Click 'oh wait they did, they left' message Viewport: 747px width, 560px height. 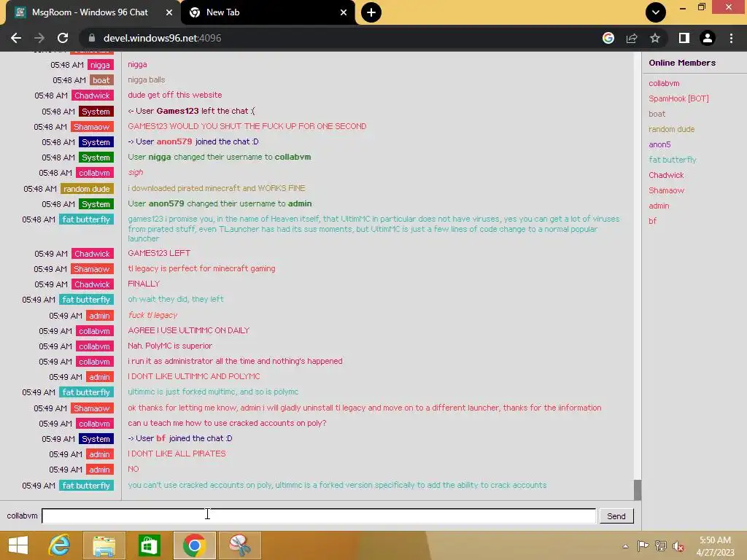175,299
